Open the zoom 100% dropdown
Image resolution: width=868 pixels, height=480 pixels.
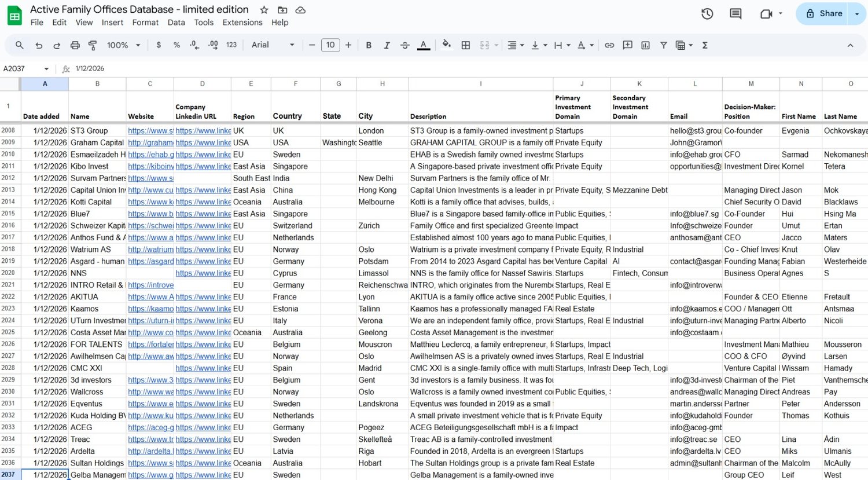click(x=124, y=45)
